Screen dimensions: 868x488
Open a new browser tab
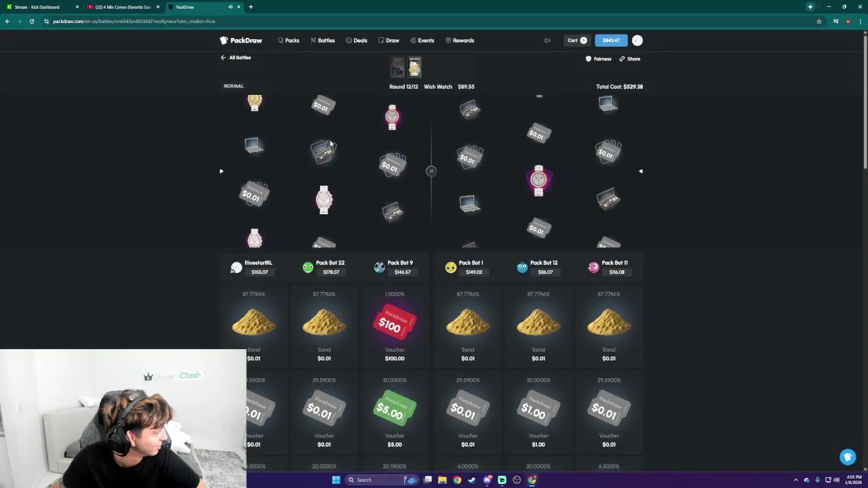coord(250,7)
